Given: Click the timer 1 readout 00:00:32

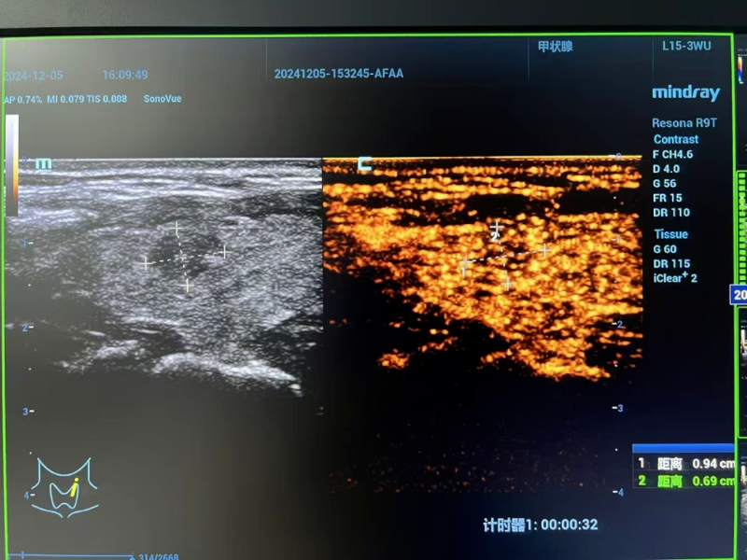Looking at the screenshot, I should coord(540,525).
